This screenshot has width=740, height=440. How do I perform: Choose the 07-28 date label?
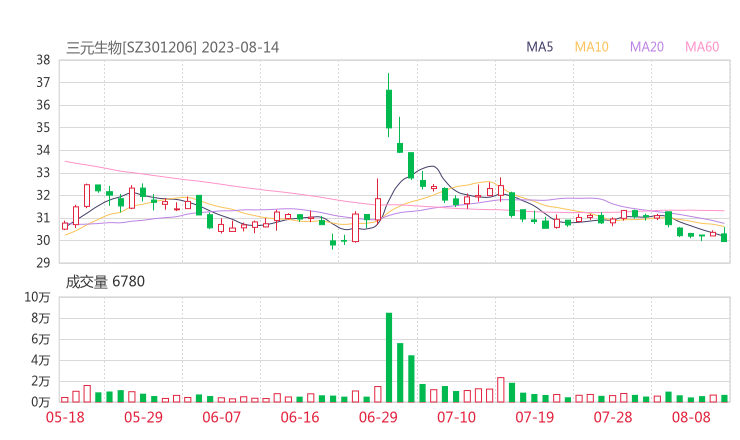[x=613, y=417]
